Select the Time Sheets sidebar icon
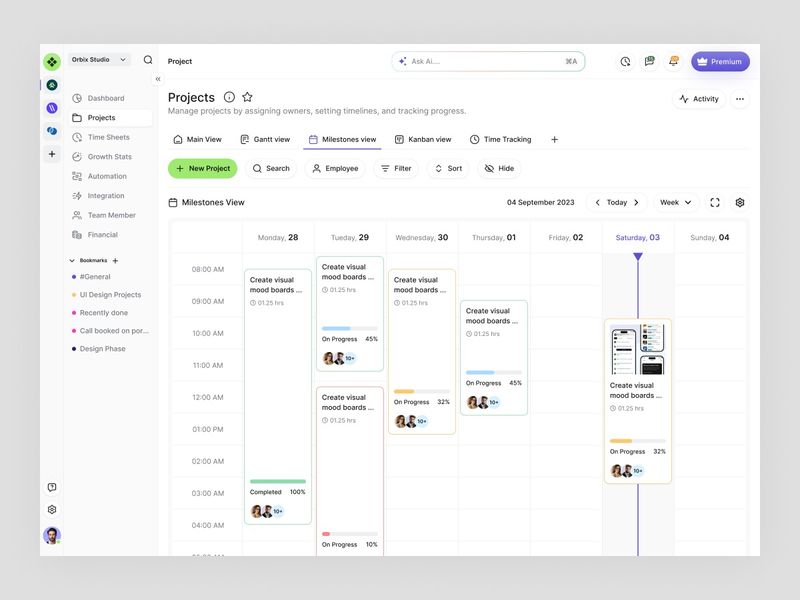800x600 pixels. pos(105,137)
